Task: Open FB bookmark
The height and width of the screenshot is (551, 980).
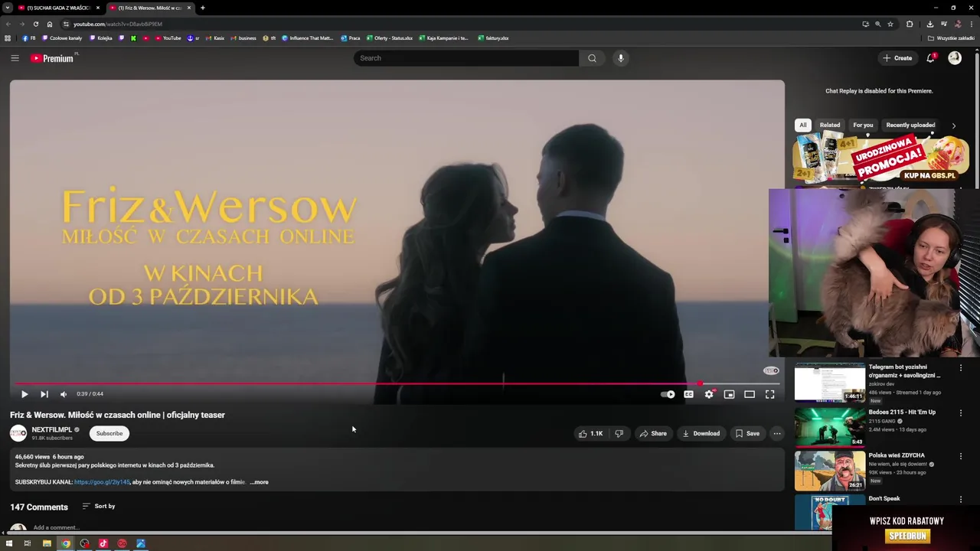Action: [28, 38]
